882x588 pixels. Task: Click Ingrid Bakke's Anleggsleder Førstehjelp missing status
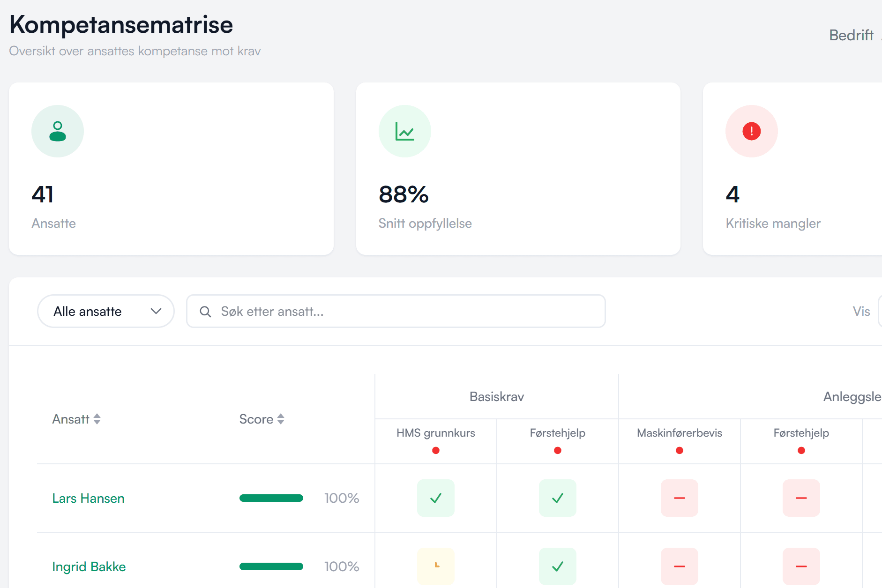click(x=801, y=566)
